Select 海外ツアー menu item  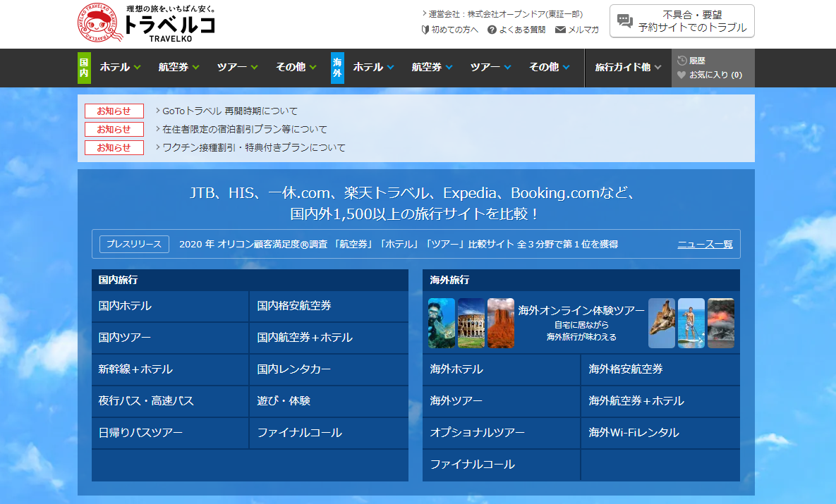point(501,401)
